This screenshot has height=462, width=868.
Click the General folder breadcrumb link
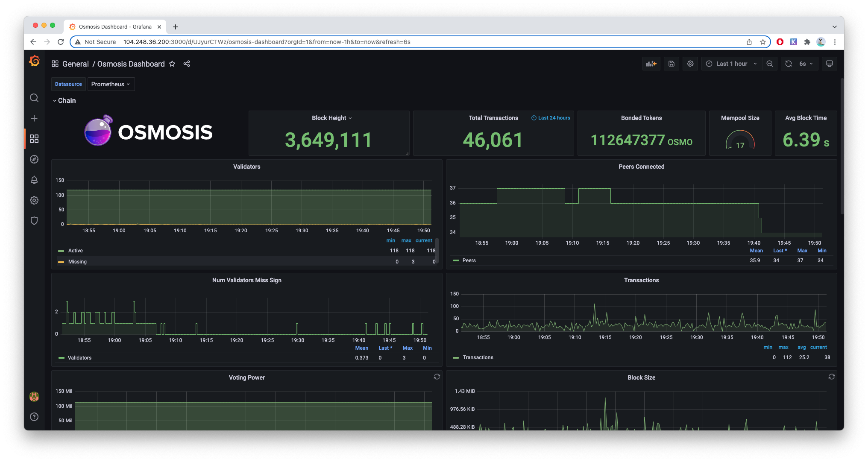pos(75,64)
